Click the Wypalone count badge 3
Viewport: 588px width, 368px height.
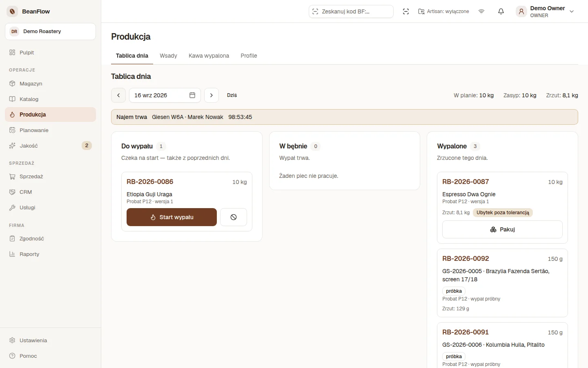point(475,146)
